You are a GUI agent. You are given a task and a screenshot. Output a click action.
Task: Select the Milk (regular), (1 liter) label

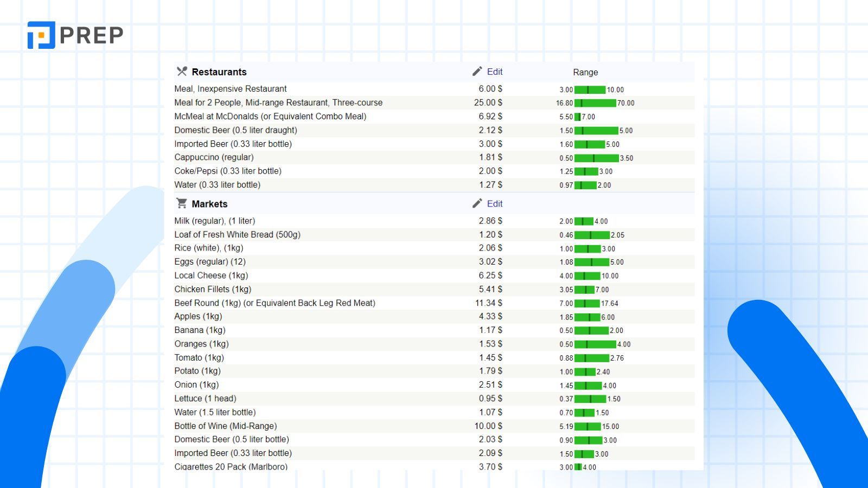tap(214, 221)
